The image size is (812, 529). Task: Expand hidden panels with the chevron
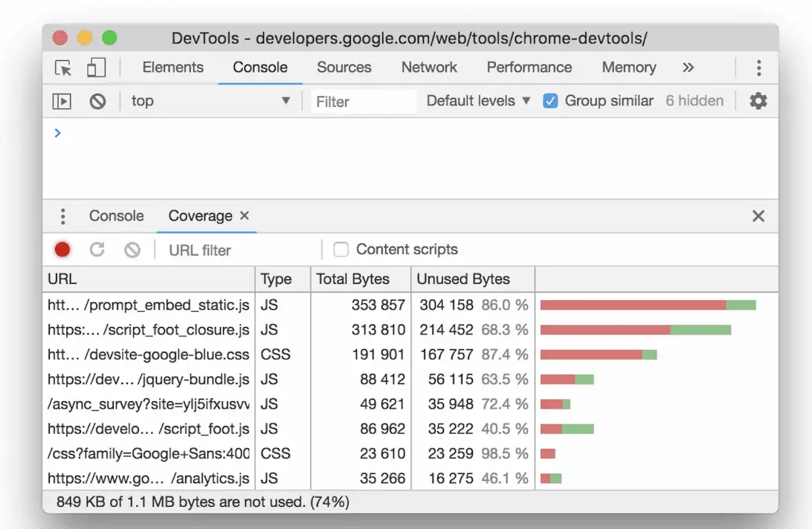click(688, 67)
